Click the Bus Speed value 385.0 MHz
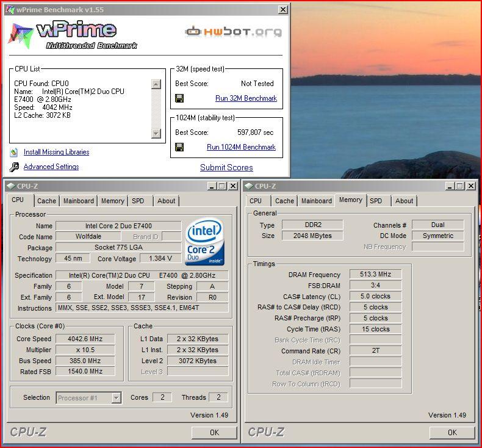Viewport: 482px width, 448px height. pyautogui.click(x=85, y=361)
